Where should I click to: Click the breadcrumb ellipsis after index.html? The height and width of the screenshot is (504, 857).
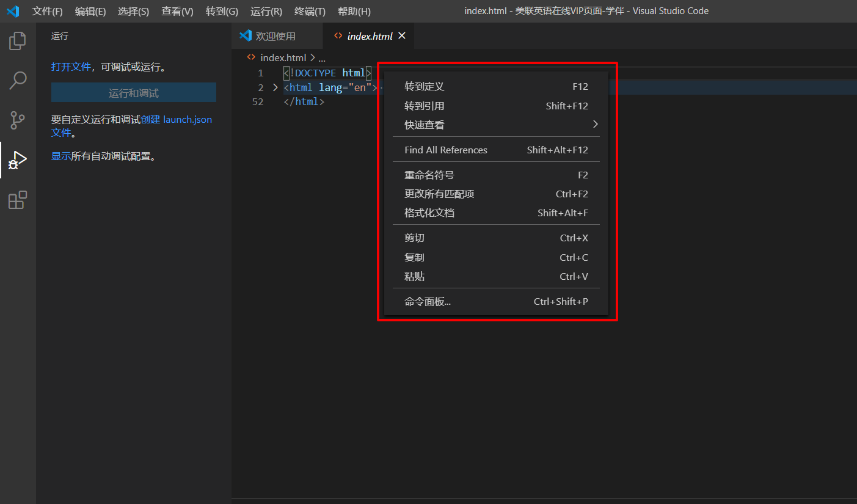(322, 57)
